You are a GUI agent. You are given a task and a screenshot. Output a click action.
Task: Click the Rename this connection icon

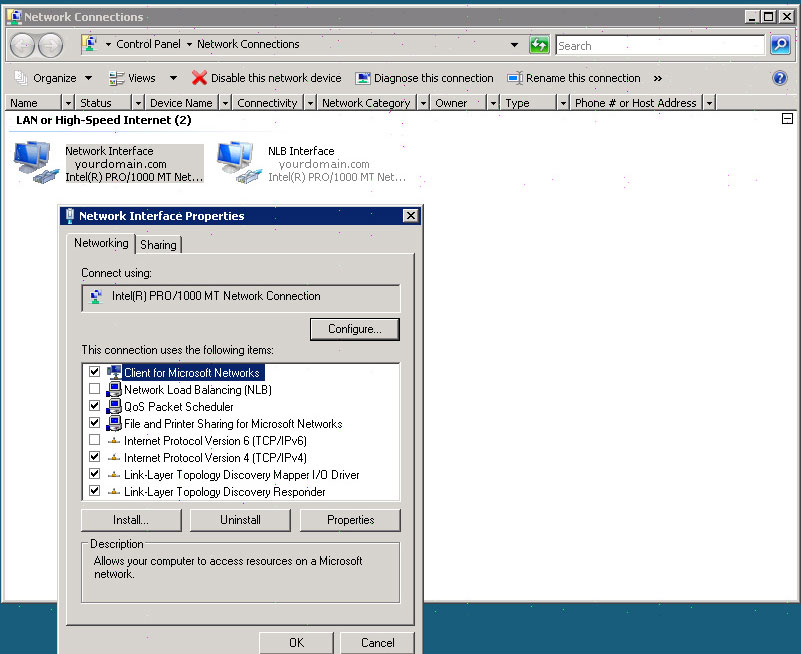pos(514,78)
